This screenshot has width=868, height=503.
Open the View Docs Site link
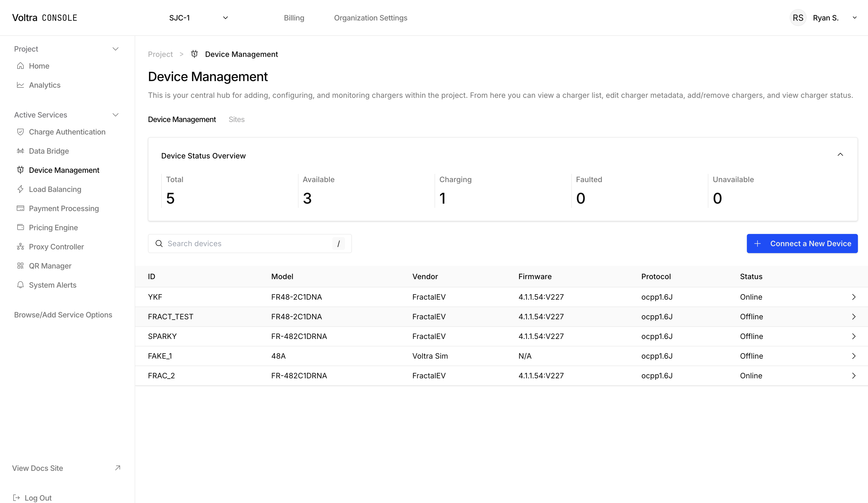[x=37, y=468]
